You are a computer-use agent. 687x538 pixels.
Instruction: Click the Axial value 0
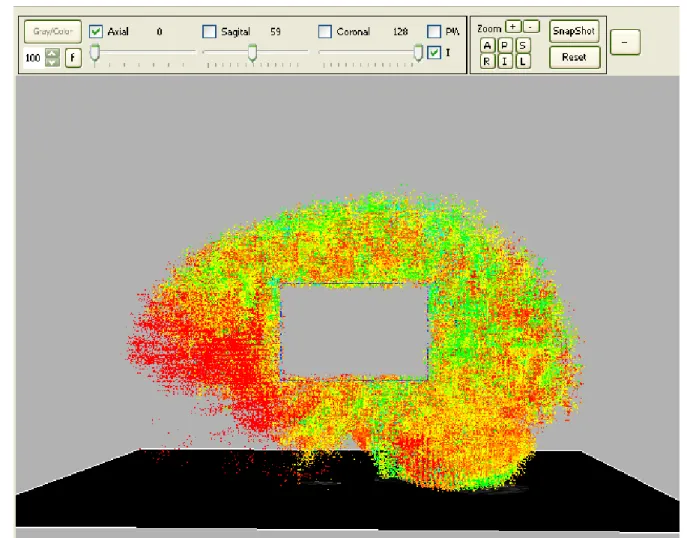(x=159, y=32)
